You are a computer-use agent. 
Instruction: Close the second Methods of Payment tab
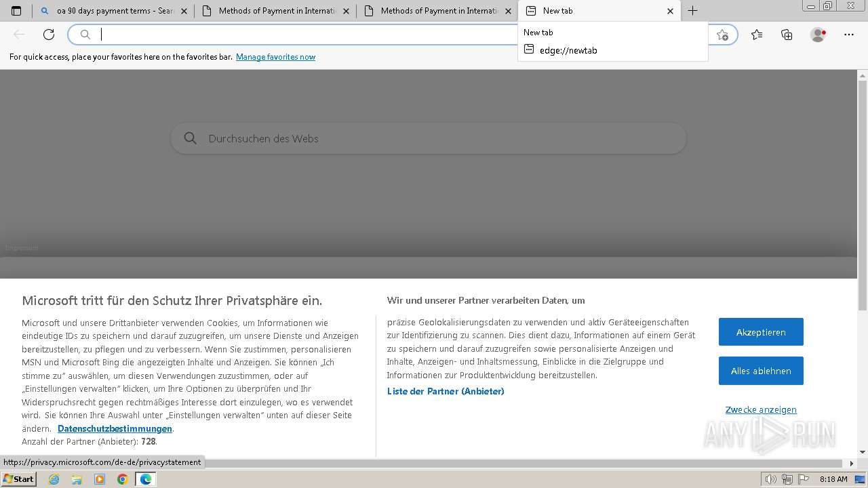tap(347, 11)
